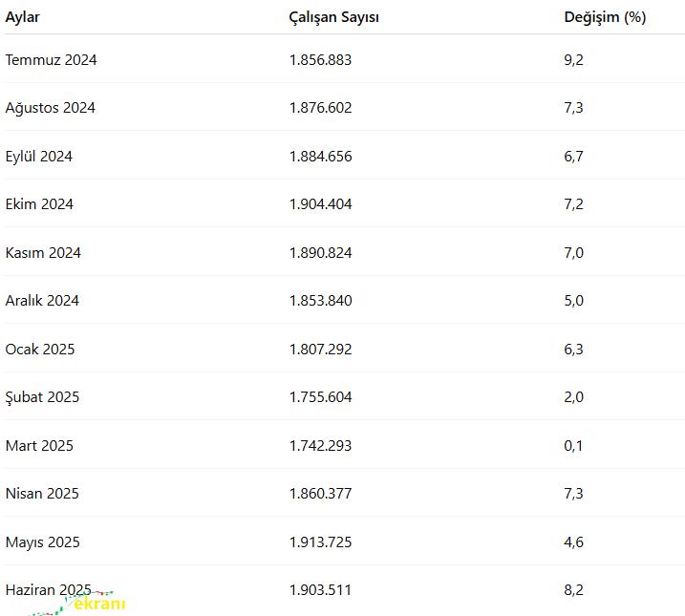Select the Temmuz 2024 row label
Image resolution: width=685 pixels, height=616 pixels.
[51, 60]
